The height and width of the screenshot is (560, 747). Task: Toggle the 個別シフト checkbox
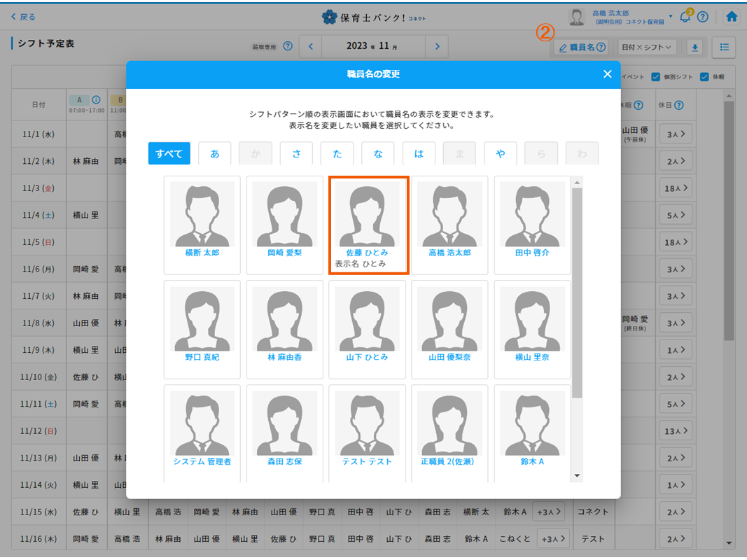click(656, 77)
